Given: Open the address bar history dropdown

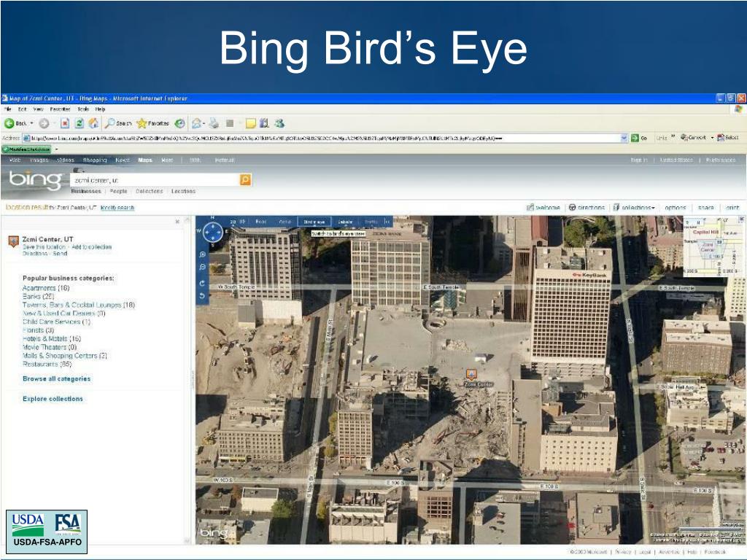Looking at the screenshot, I should click(x=624, y=138).
